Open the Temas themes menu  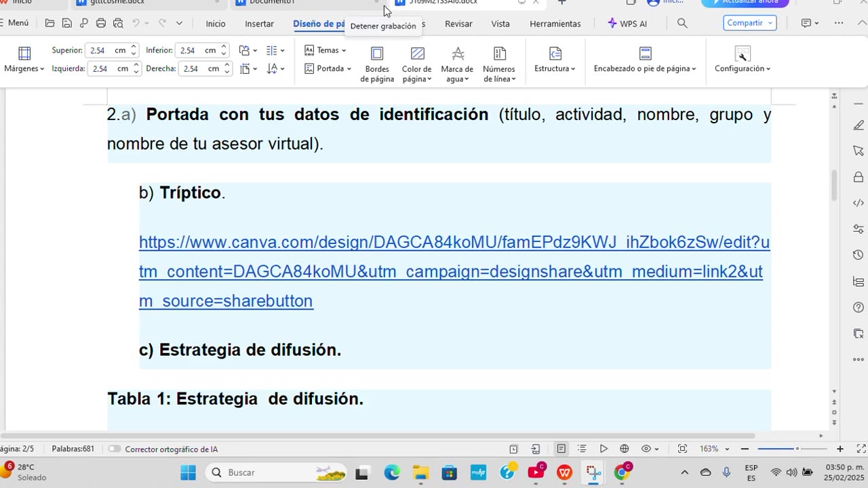325,50
